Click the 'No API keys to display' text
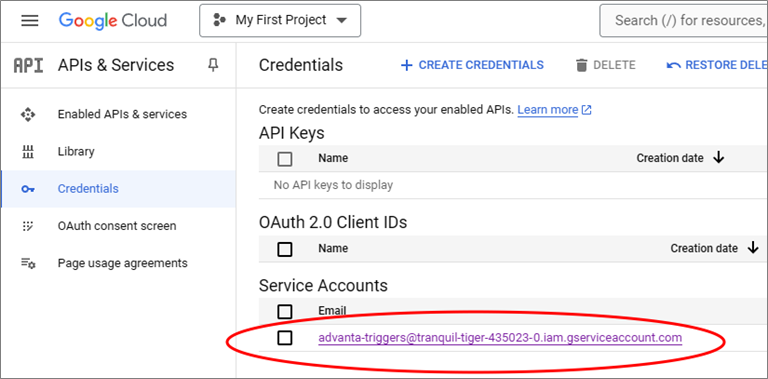Screen dimensions: 768x379 click(x=333, y=186)
